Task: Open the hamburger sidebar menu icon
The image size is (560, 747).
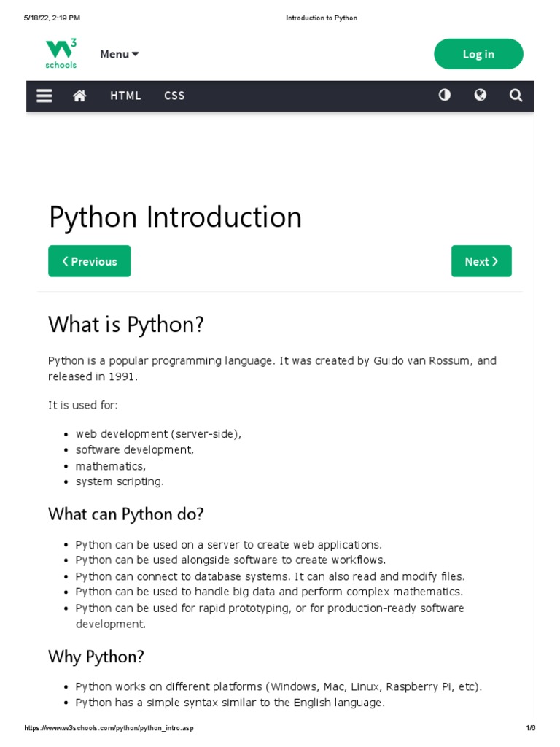Action: [44, 96]
